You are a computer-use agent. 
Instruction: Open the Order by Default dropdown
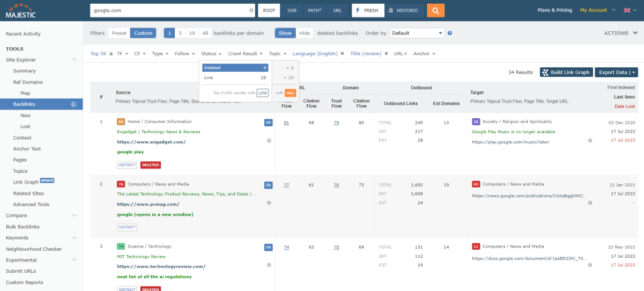coord(418,33)
